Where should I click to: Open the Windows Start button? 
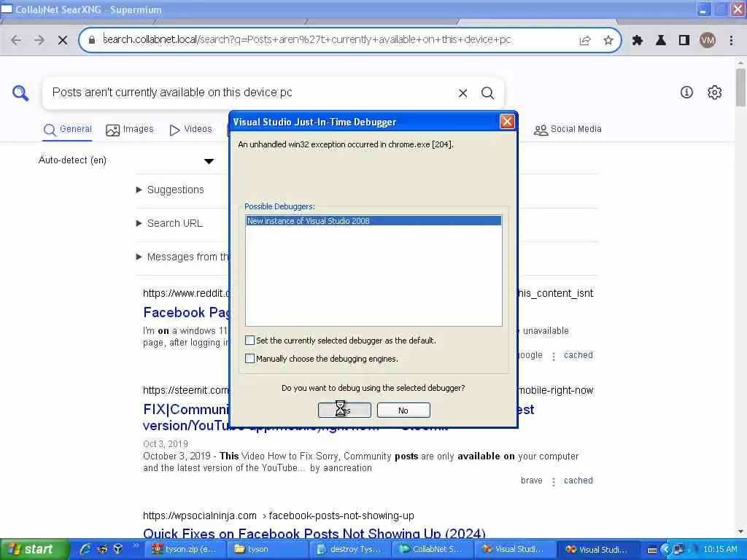pos(35,549)
